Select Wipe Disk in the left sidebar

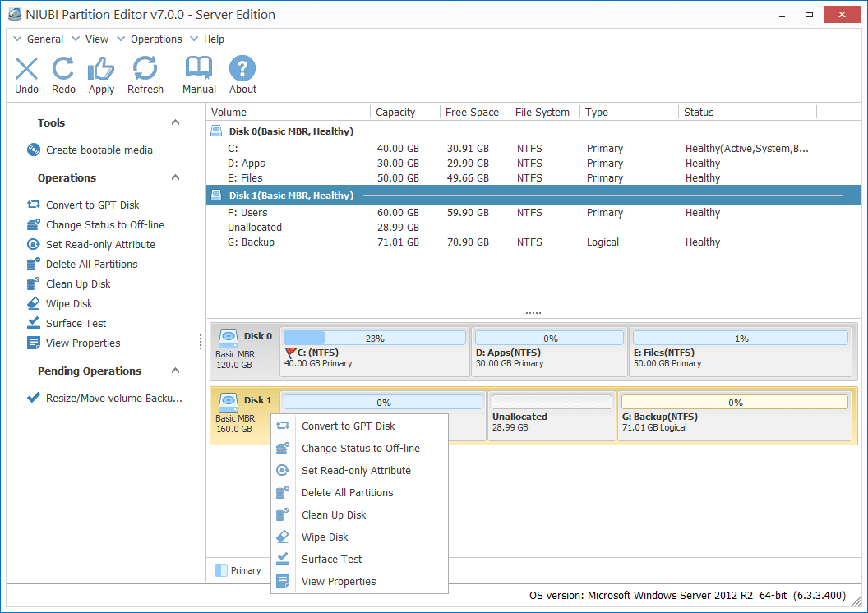(x=69, y=304)
